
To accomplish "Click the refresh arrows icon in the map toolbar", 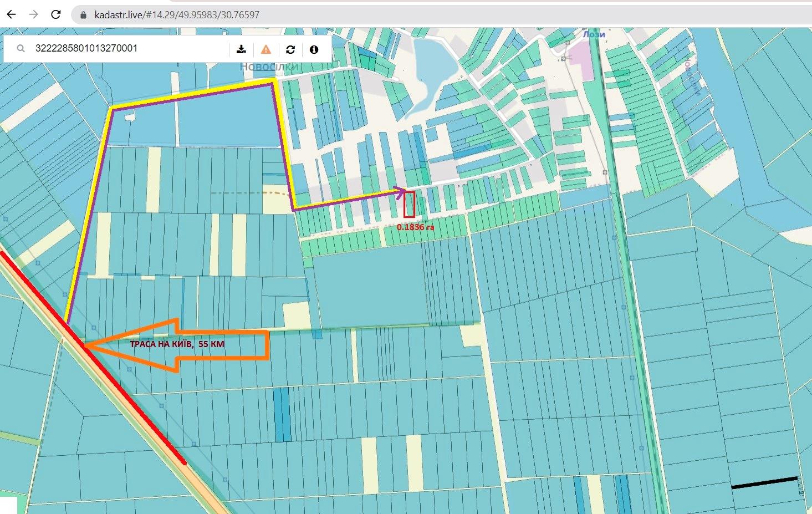I will (290, 49).
